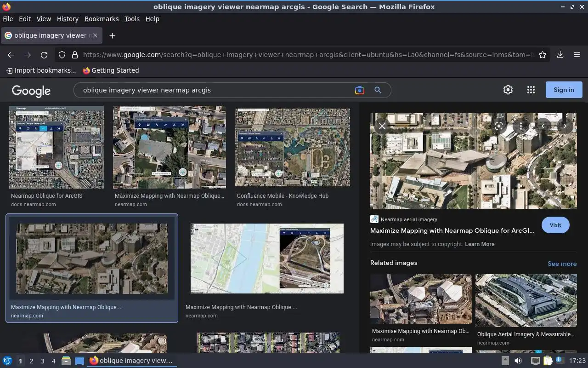Open Confluence Mobile Knowledge Hub thumbnail
588x368 pixels.
(x=293, y=147)
